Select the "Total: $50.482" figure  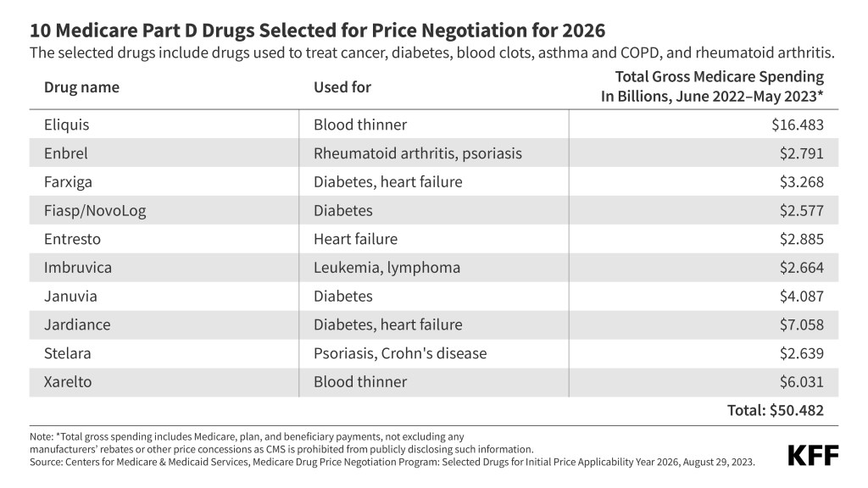[775, 411]
